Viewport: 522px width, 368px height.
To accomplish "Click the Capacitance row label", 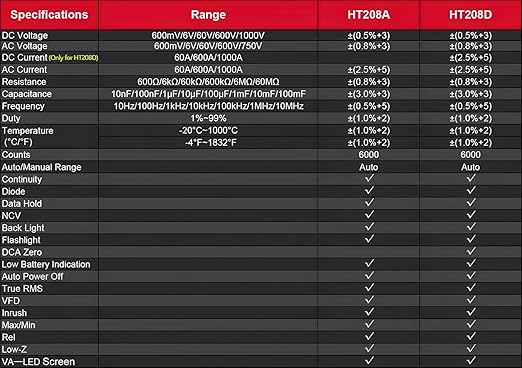I will click(x=27, y=94).
